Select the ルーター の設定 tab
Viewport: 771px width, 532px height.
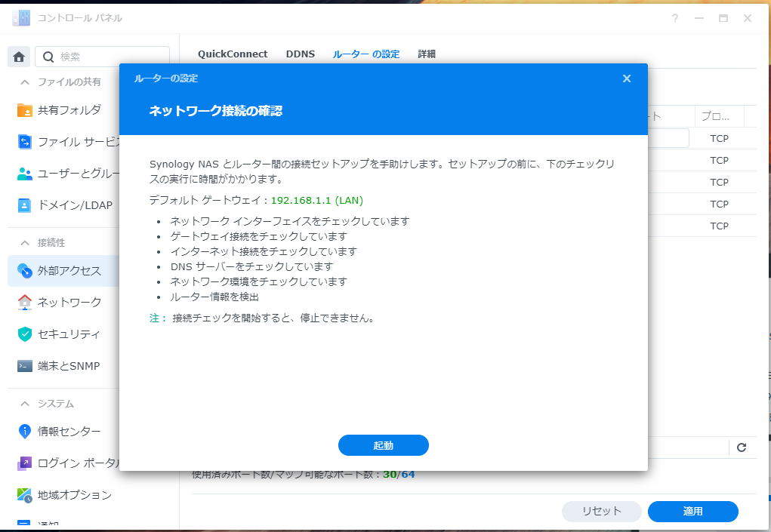[365, 54]
